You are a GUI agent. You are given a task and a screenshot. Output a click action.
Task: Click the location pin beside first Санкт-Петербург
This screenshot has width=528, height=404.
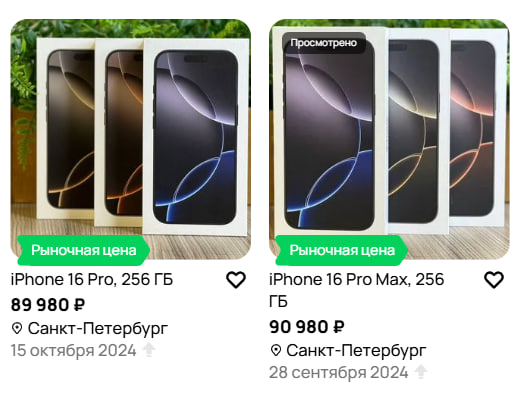(x=17, y=328)
